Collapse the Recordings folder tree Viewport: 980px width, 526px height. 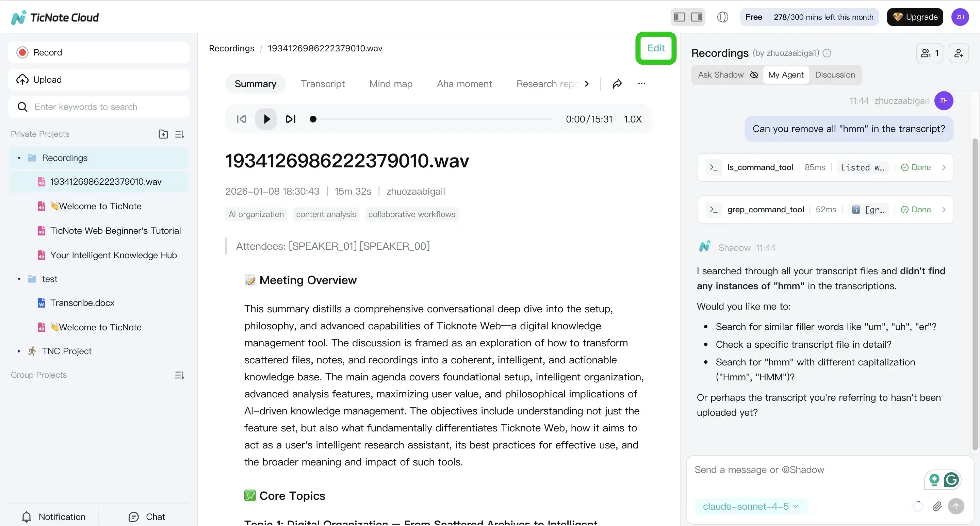coord(19,158)
